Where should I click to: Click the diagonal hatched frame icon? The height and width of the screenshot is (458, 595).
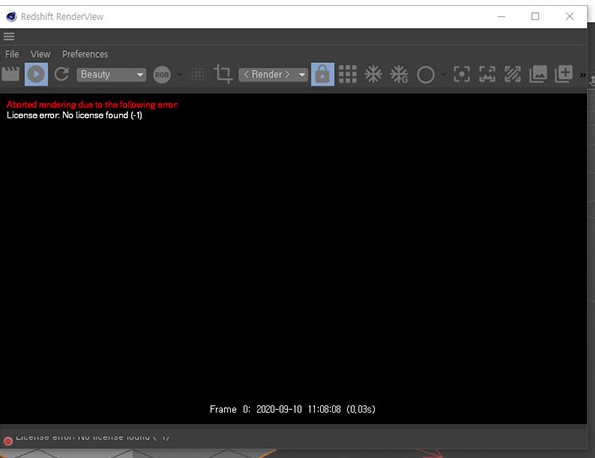pyautogui.click(x=513, y=74)
